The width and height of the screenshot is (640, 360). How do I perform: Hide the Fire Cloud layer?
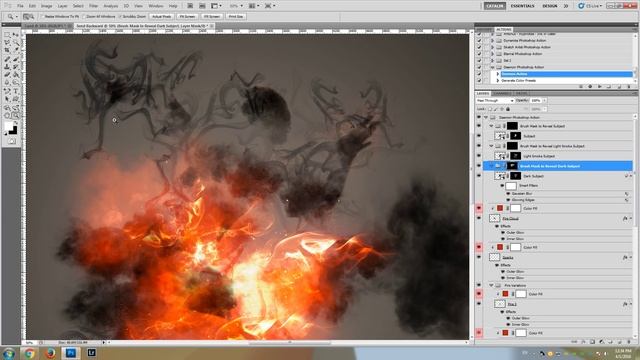[479, 218]
